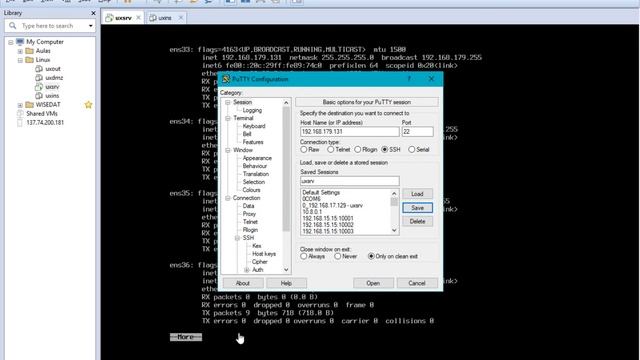Click the Host Name input field
The image size is (640, 360).
coord(350,132)
